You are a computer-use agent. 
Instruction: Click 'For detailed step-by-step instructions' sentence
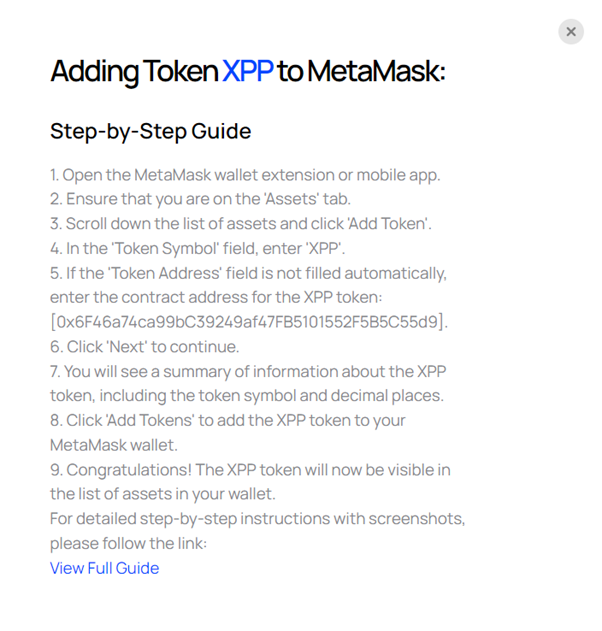point(258,519)
